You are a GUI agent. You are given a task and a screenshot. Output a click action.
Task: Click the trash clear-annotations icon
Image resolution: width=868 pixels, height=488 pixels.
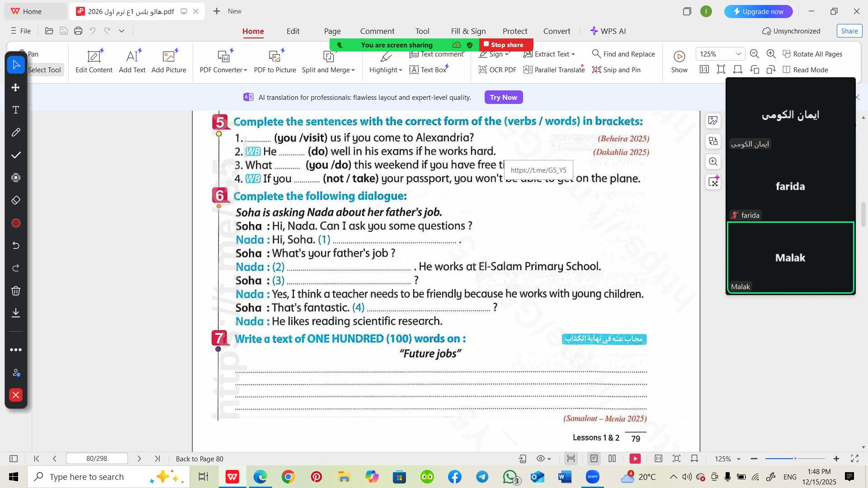16,291
